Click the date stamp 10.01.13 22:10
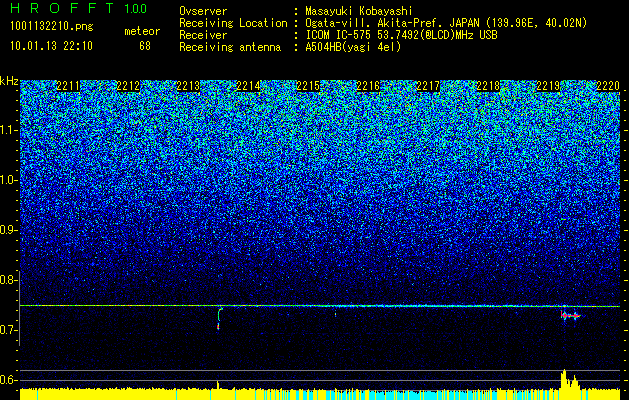Viewport: 629px width, 400px height. [51, 46]
